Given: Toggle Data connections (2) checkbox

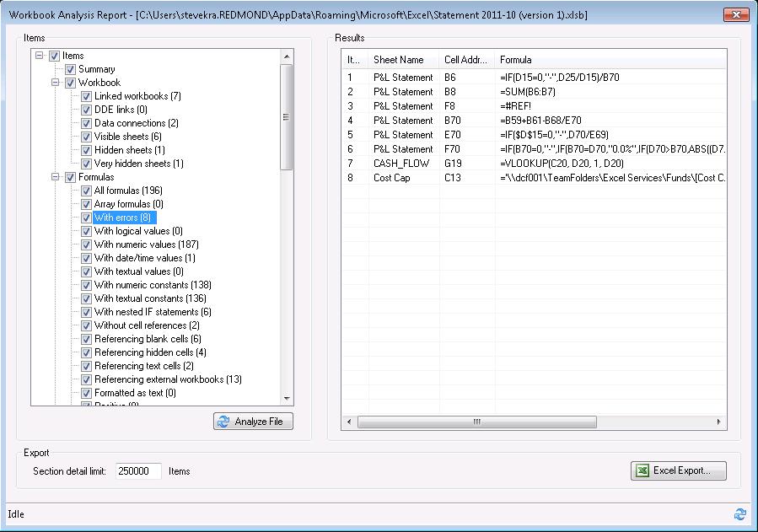Looking at the screenshot, I should 86,124.
